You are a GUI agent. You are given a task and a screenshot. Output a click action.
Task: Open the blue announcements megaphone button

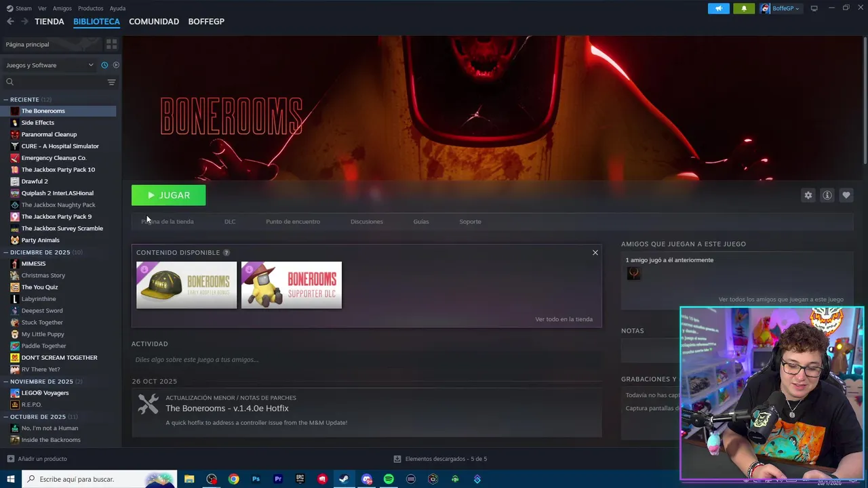719,8
